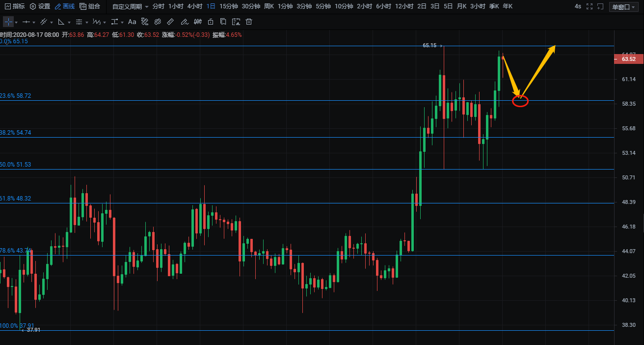This screenshot has height=345, width=644.
Task: Select the crosshair cursor tool
Action: [8, 22]
